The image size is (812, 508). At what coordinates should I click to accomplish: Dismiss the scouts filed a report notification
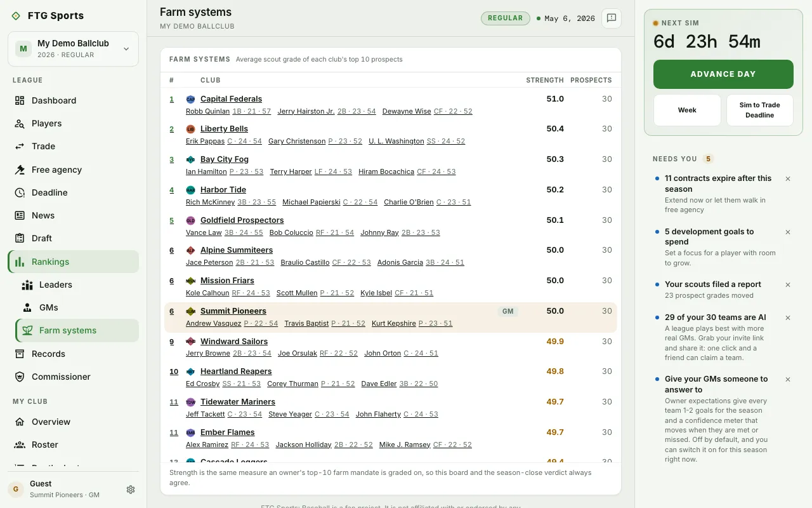pyautogui.click(x=788, y=285)
